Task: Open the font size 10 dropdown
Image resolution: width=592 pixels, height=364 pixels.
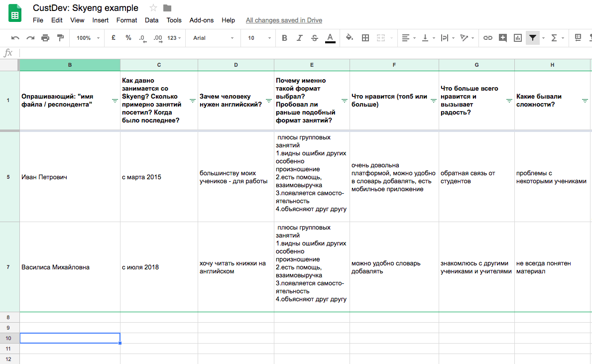Action: [x=259, y=38]
